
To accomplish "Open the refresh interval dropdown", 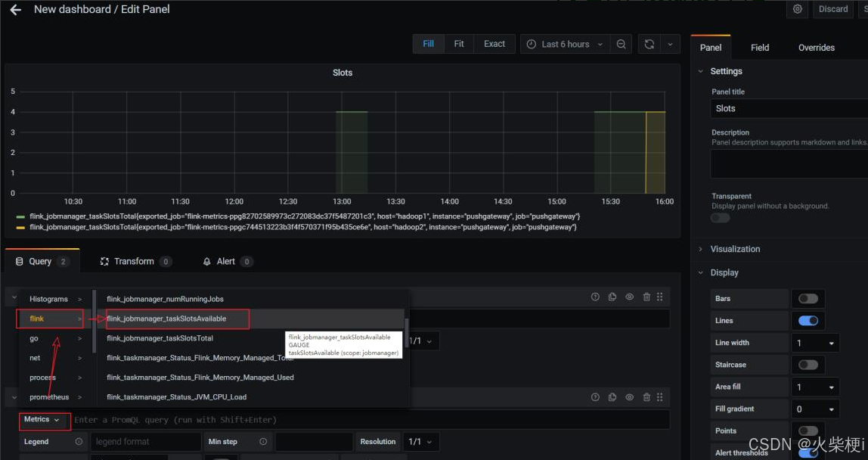I will [670, 44].
